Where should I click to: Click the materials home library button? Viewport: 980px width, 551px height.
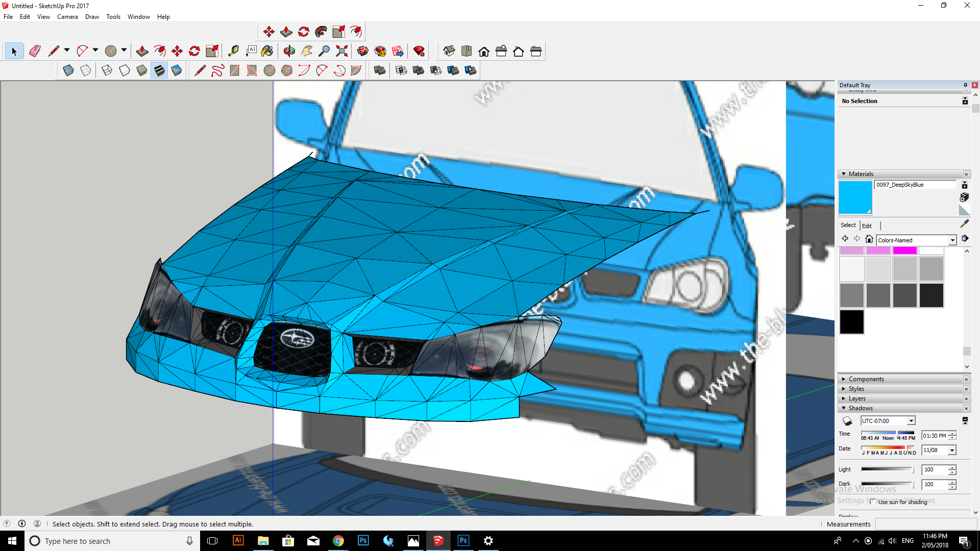(x=869, y=239)
